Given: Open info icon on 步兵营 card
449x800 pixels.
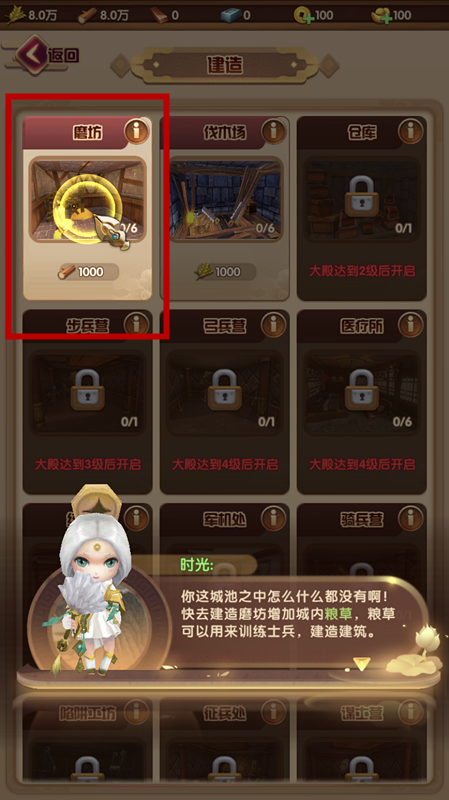Looking at the screenshot, I should (137, 324).
